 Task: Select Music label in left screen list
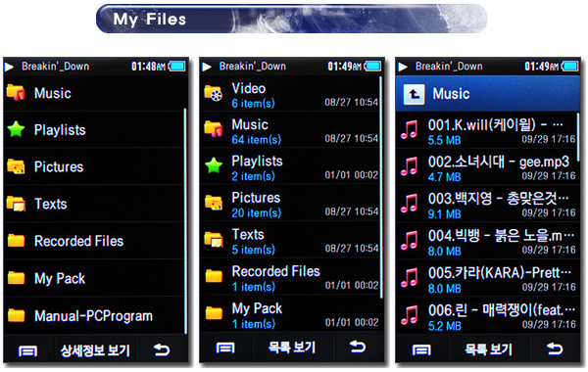53,93
